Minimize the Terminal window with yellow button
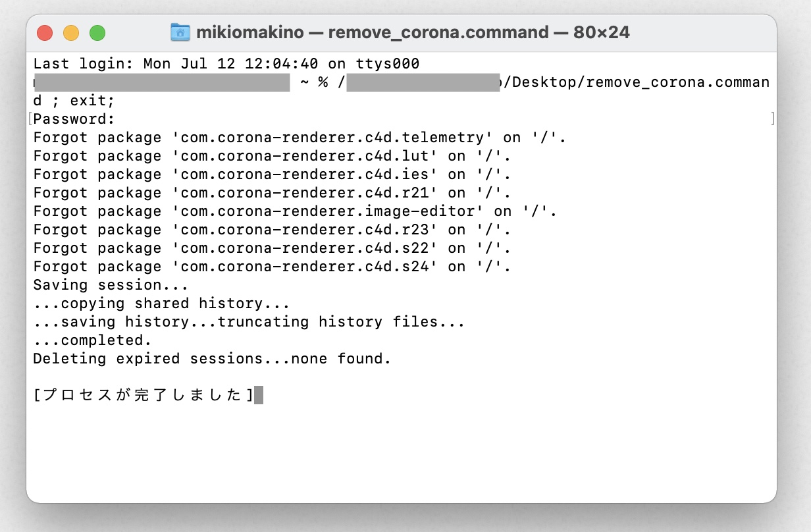The width and height of the screenshot is (811, 532). [x=71, y=33]
